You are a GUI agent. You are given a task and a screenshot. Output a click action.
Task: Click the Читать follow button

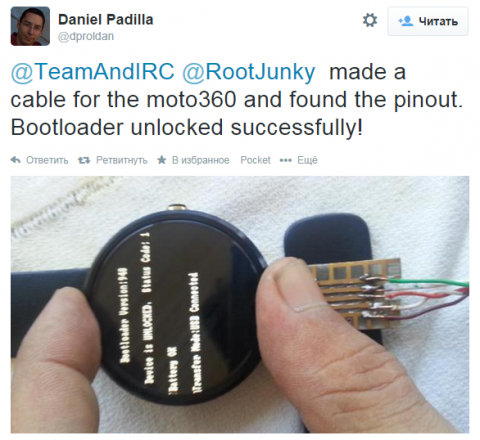(x=428, y=21)
